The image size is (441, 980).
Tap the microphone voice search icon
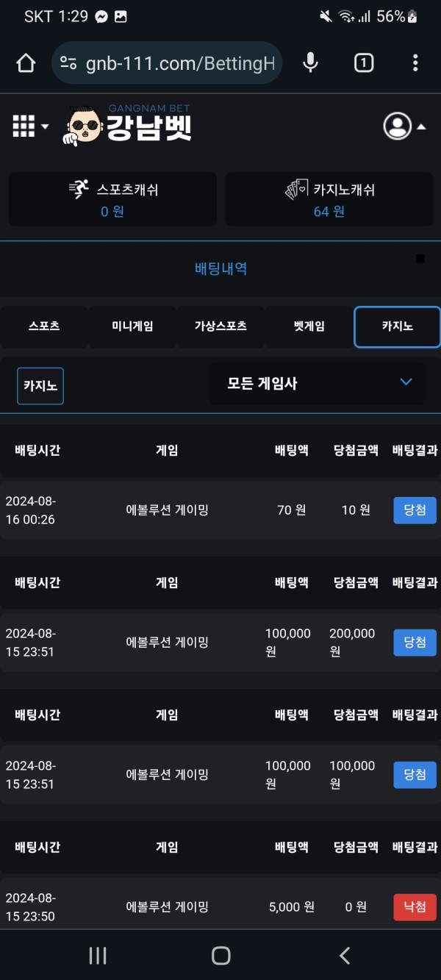coord(311,63)
